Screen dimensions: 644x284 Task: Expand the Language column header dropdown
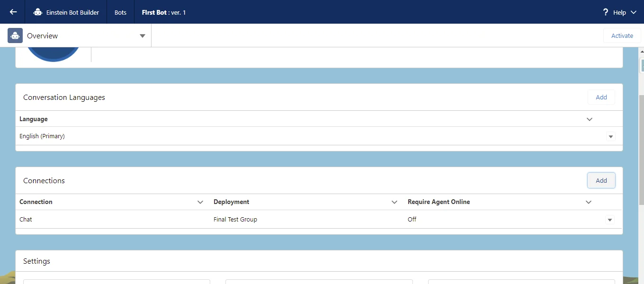(x=590, y=119)
